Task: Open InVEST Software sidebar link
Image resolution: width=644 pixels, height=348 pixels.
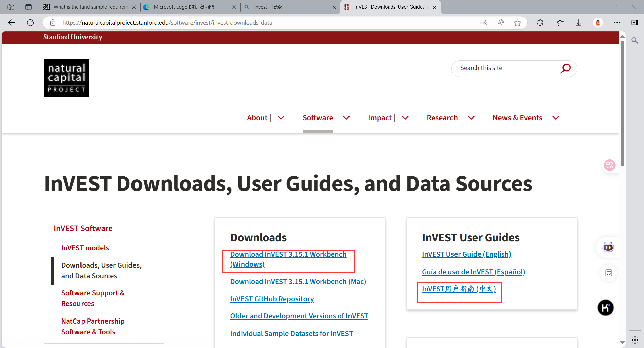Action: 83,228
